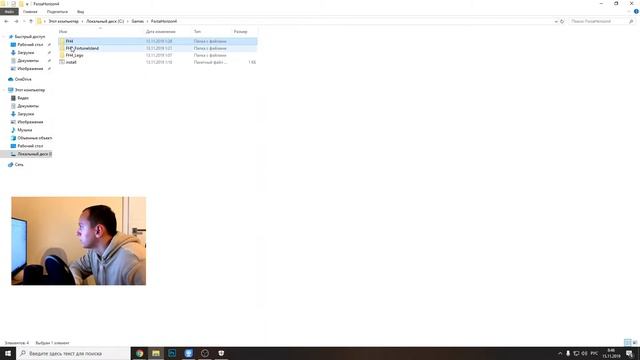Open Изображения under Этот компьютер

click(x=30, y=122)
